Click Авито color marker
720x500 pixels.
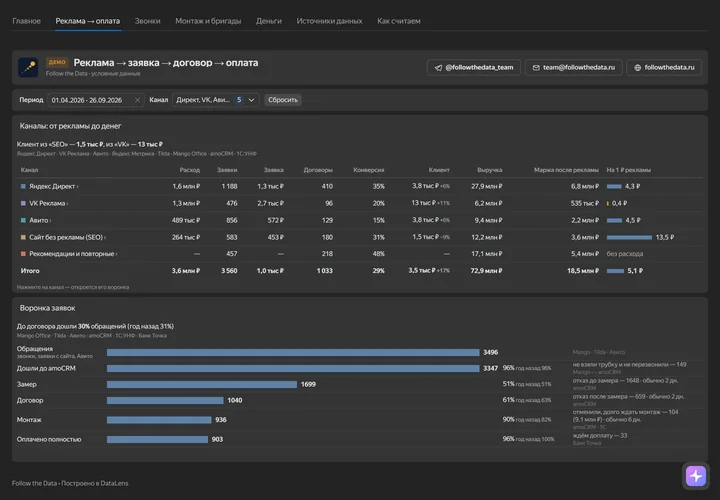click(23, 220)
